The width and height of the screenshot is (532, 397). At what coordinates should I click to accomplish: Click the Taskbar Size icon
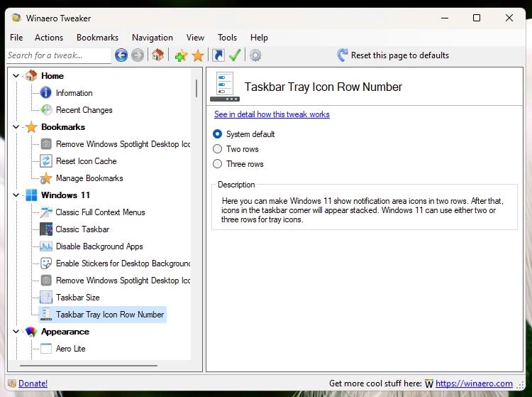click(x=46, y=297)
